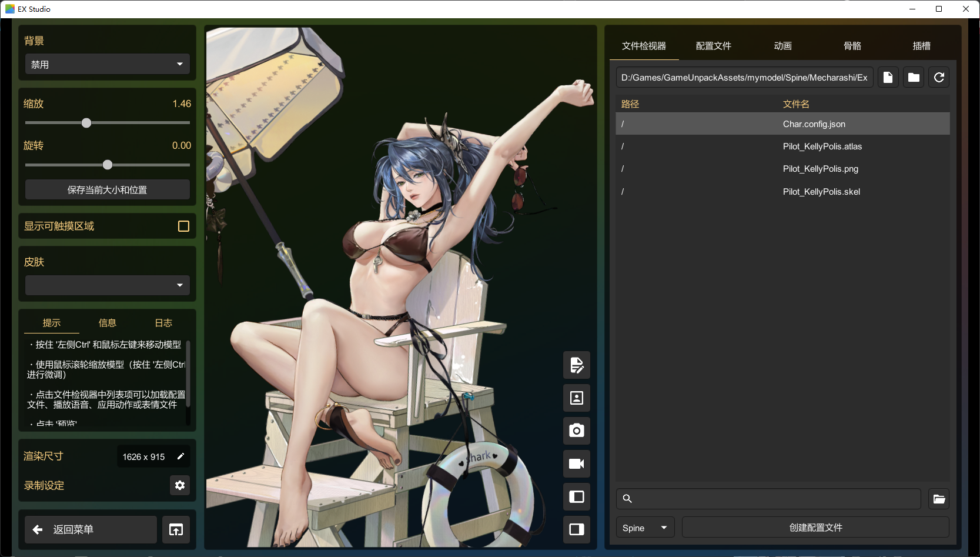
Task: Select the 日志 tab
Action: (x=163, y=323)
